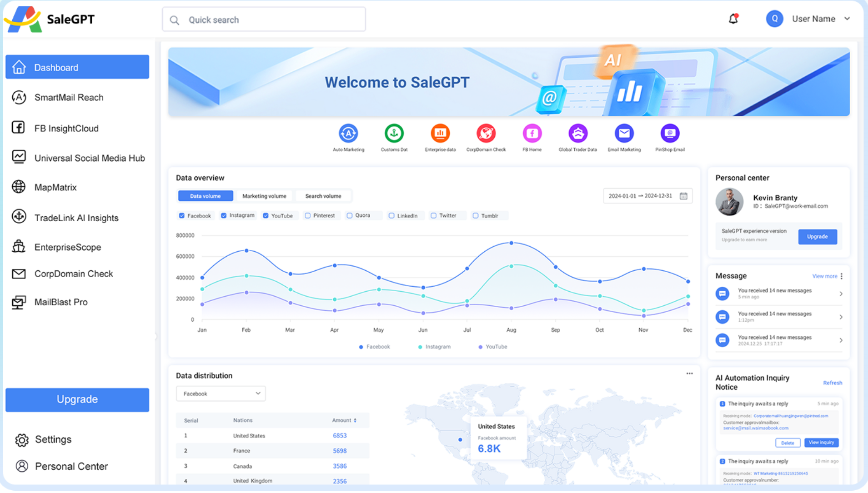Open the Enterprise data shortcut icon
868x493 pixels.
(x=440, y=134)
